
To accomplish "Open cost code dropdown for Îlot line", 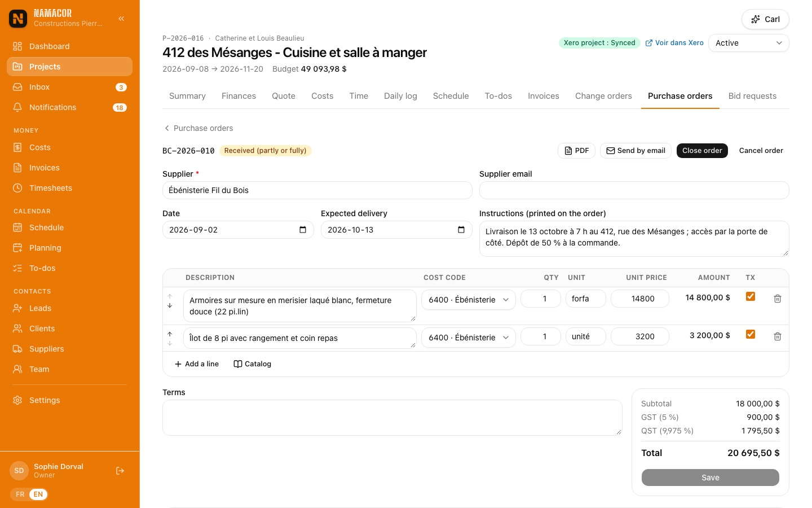I will pyautogui.click(x=469, y=338).
